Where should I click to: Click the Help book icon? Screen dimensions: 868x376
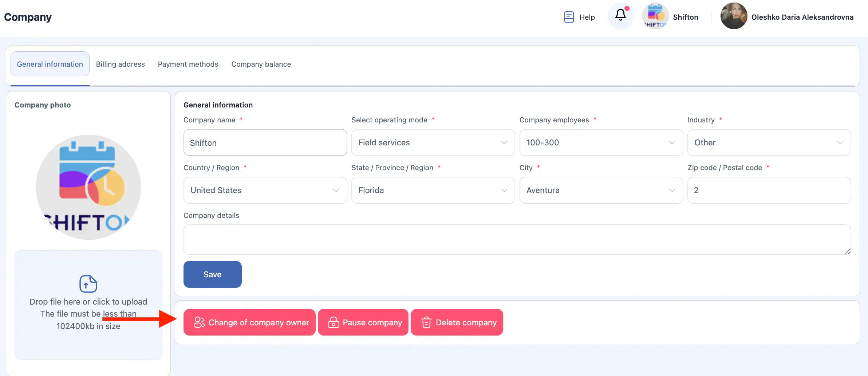point(569,17)
